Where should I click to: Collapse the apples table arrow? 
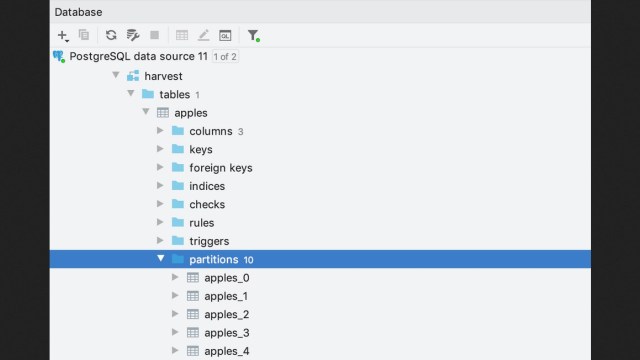tap(146, 112)
